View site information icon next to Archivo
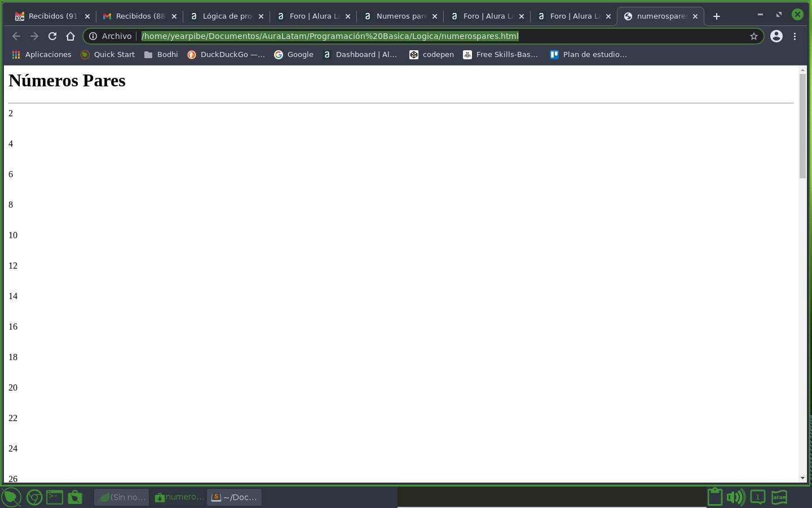The height and width of the screenshot is (508, 812). [93, 36]
